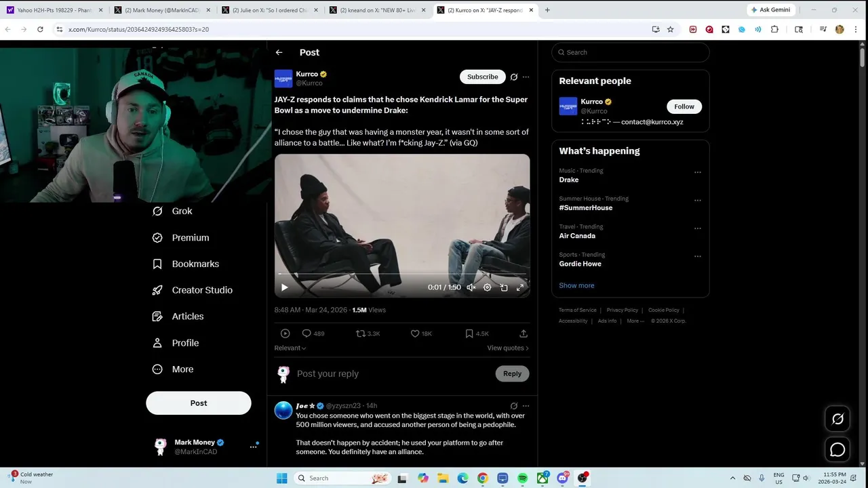
Task: Go back with the Post header arrow
Action: click(x=279, y=52)
